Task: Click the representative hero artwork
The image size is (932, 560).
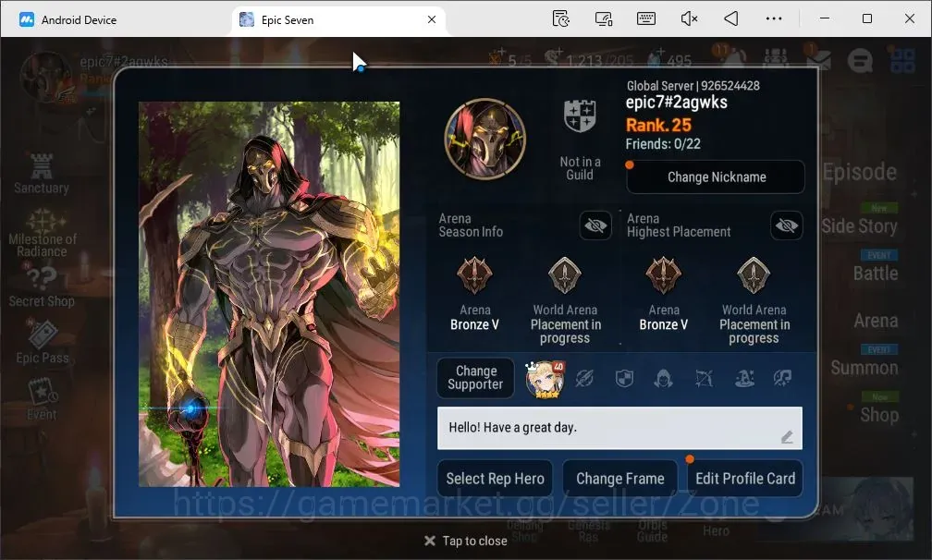Action: click(x=269, y=295)
